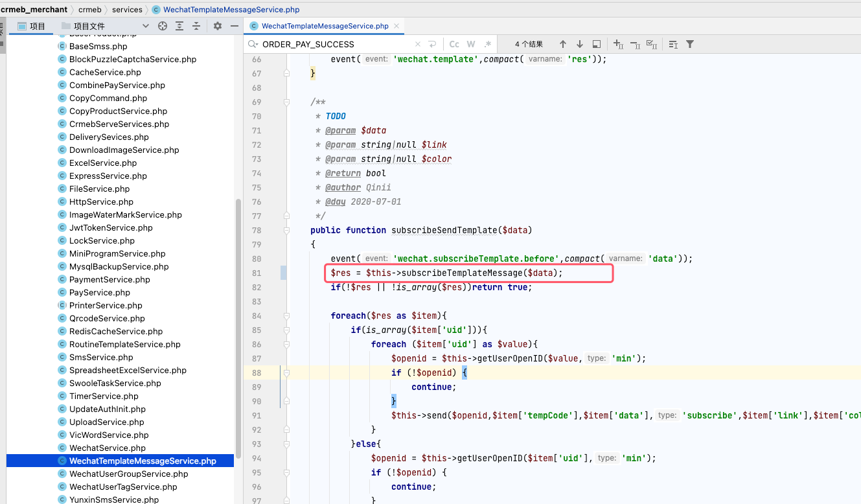The image size is (861, 504).
Task: Toggle multiple-lines search mode icon
Action: tap(673, 44)
